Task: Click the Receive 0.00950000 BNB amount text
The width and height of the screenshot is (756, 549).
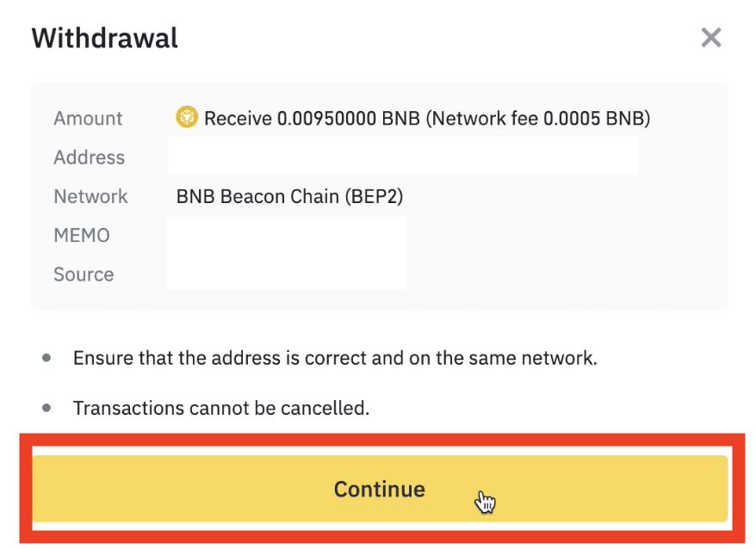Action: coord(312,119)
